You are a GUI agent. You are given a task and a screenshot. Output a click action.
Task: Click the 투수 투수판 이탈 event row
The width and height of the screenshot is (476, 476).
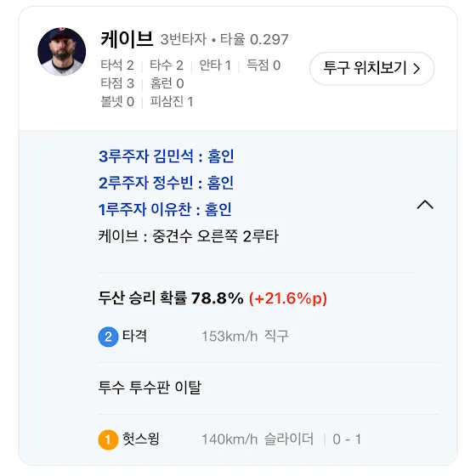coord(150,388)
